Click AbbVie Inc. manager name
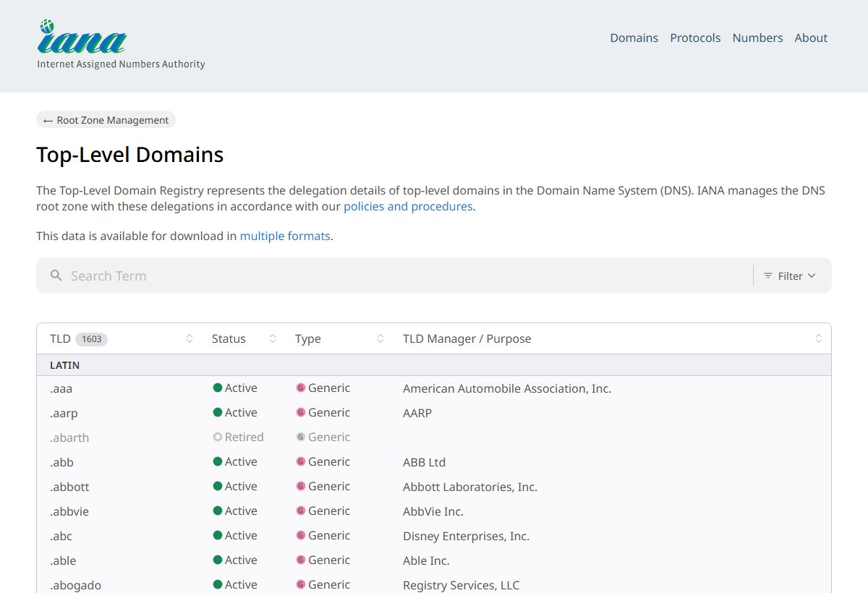Screen dimensions: 868x593 coord(433,511)
